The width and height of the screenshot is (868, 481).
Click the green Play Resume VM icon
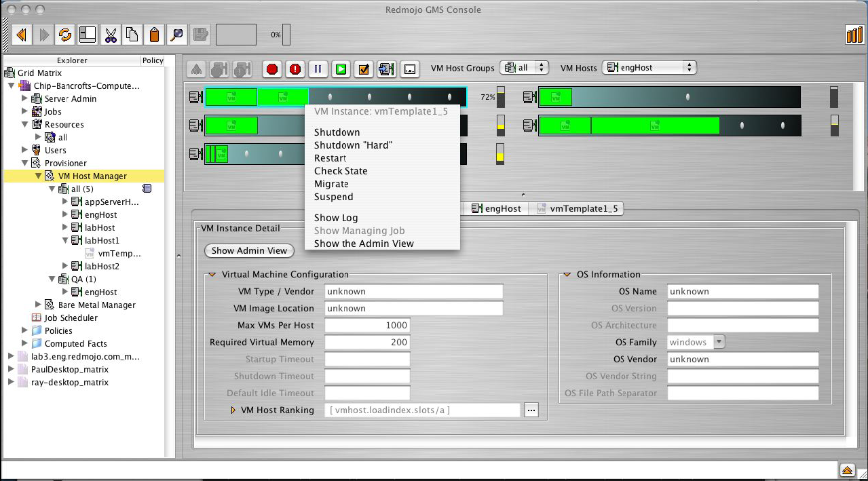coord(341,69)
